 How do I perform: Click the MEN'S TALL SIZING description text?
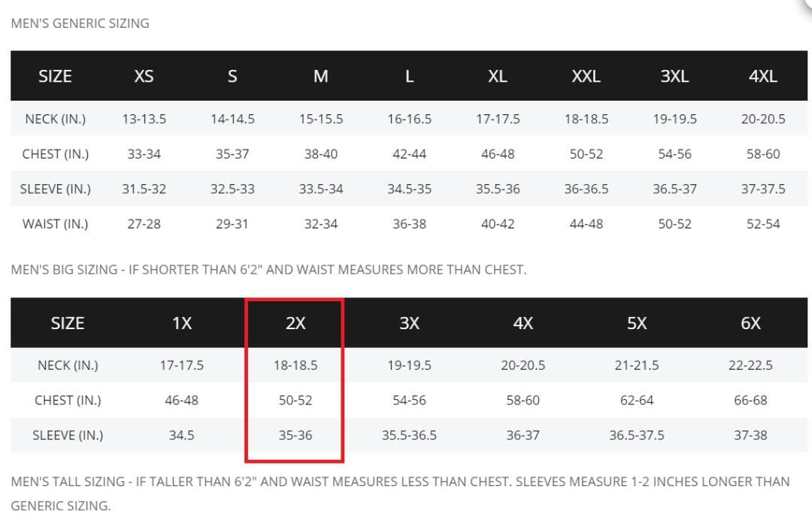point(400,482)
